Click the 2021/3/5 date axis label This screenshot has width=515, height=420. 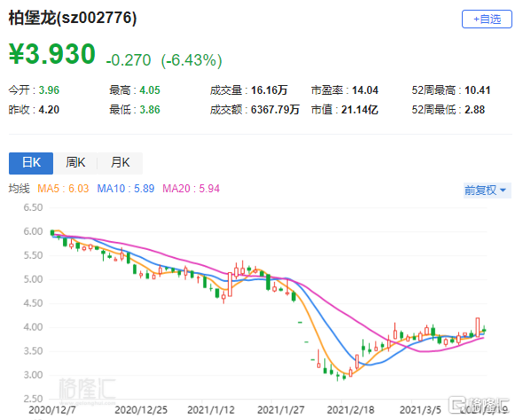click(x=420, y=410)
